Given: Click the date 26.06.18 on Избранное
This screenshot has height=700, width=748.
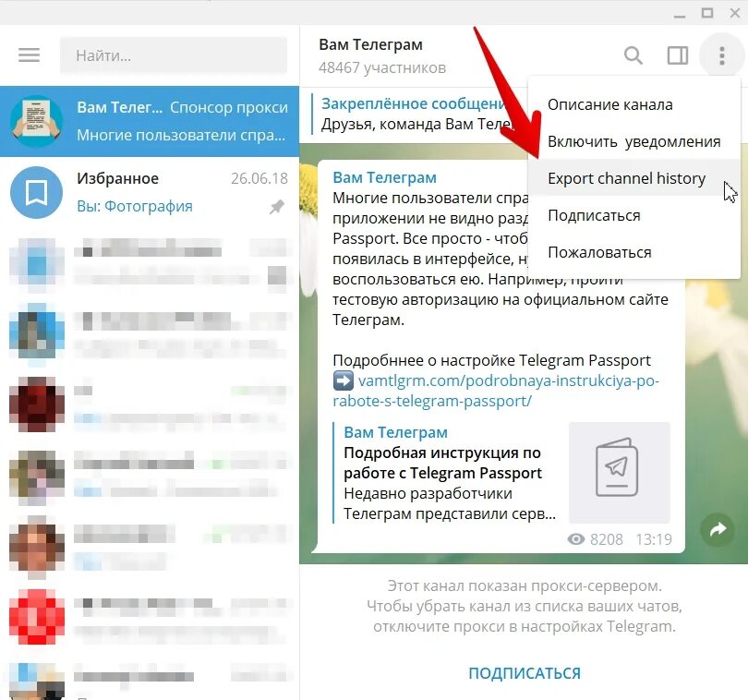Looking at the screenshot, I should [259, 178].
